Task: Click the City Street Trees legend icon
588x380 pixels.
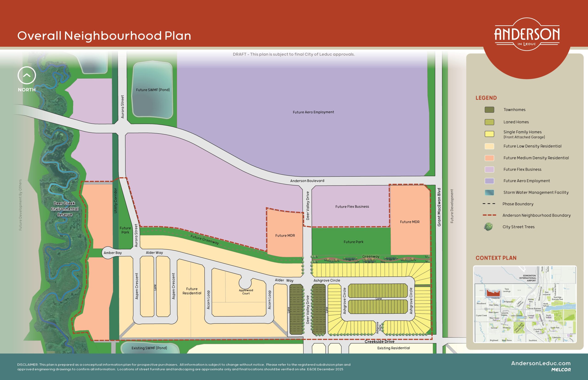Action: (488, 227)
